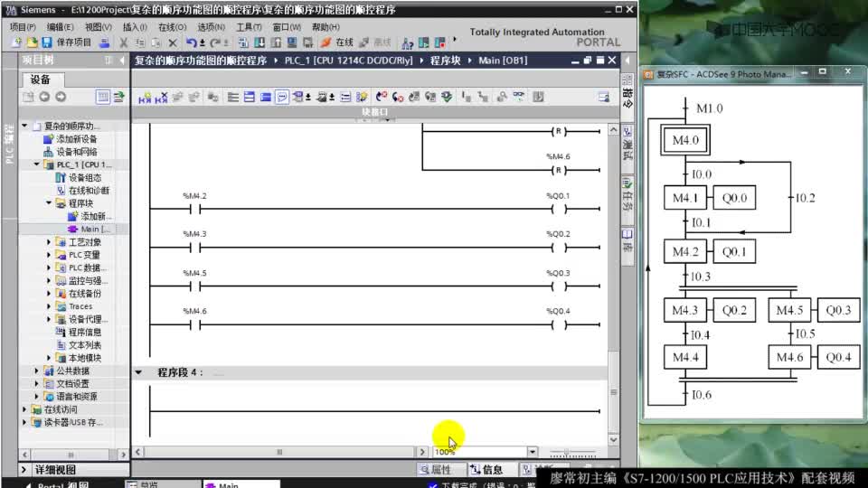Collapse the PLC_1 tree node
868x488 pixels.
pos(36,164)
